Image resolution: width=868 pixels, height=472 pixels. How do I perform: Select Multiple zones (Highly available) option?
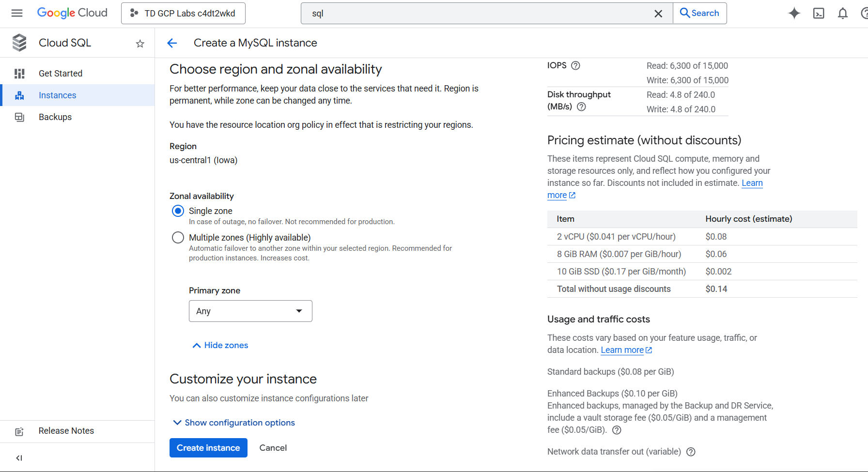(178, 238)
